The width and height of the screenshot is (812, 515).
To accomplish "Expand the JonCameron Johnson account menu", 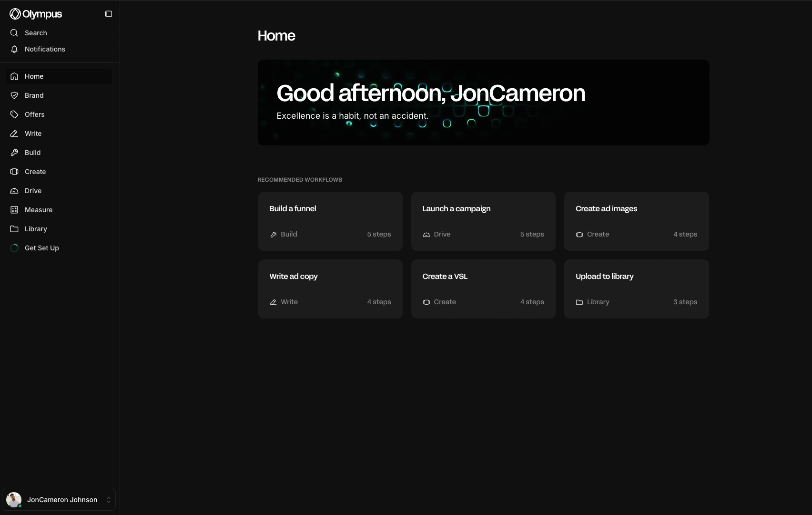I will tap(108, 499).
